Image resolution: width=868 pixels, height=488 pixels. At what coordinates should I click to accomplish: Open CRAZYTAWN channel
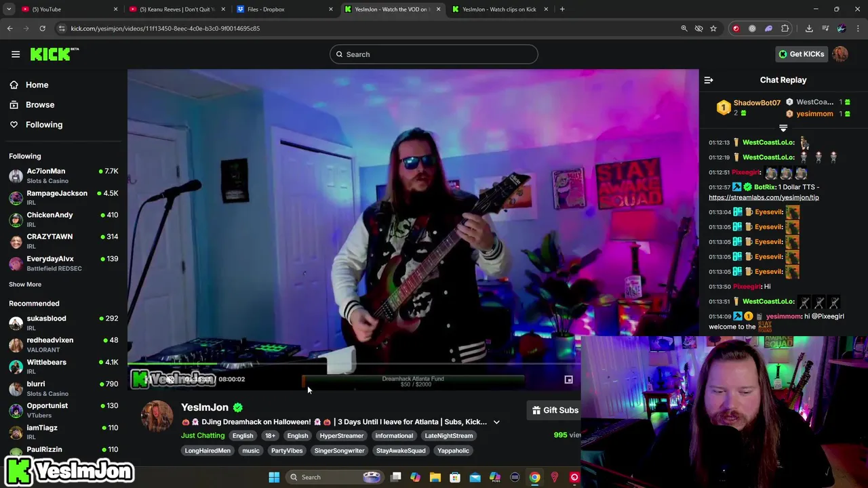[x=64, y=241]
